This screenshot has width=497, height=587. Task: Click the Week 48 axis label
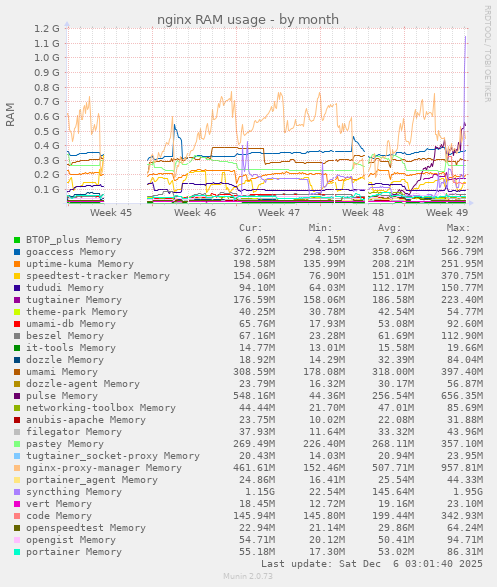[363, 213]
